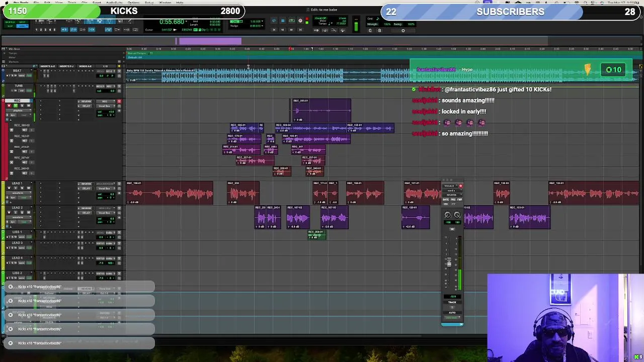
Task: Click the AUTO button on the floating strip
Action: tap(452, 312)
